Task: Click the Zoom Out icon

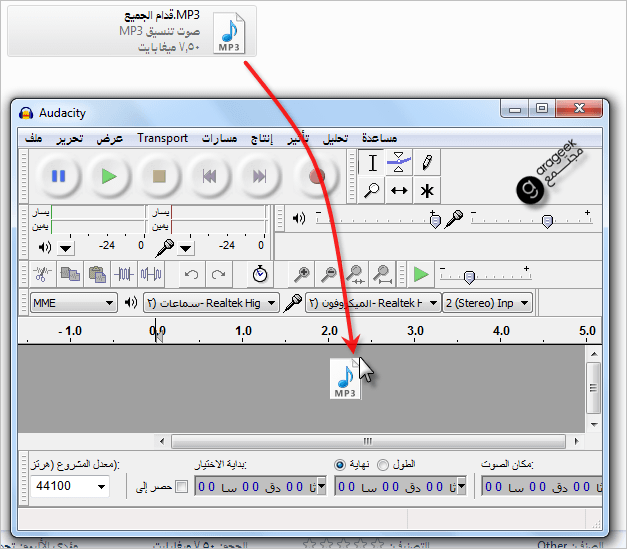Action: click(329, 274)
